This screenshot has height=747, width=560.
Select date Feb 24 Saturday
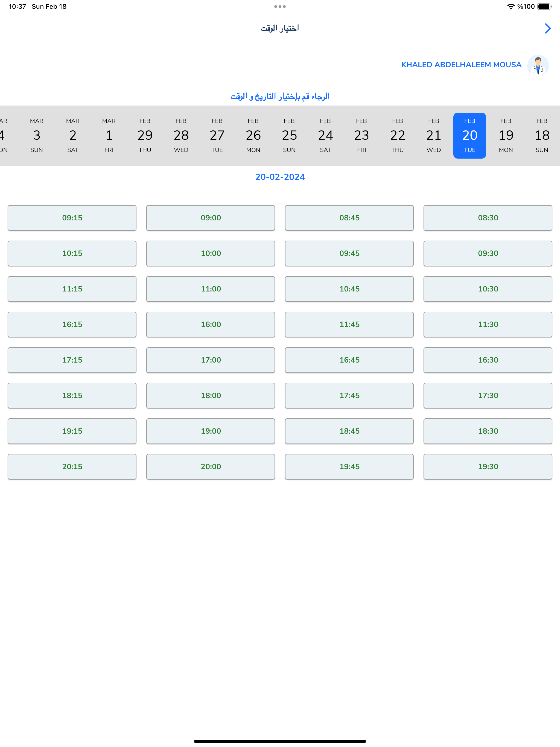(325, 135)
